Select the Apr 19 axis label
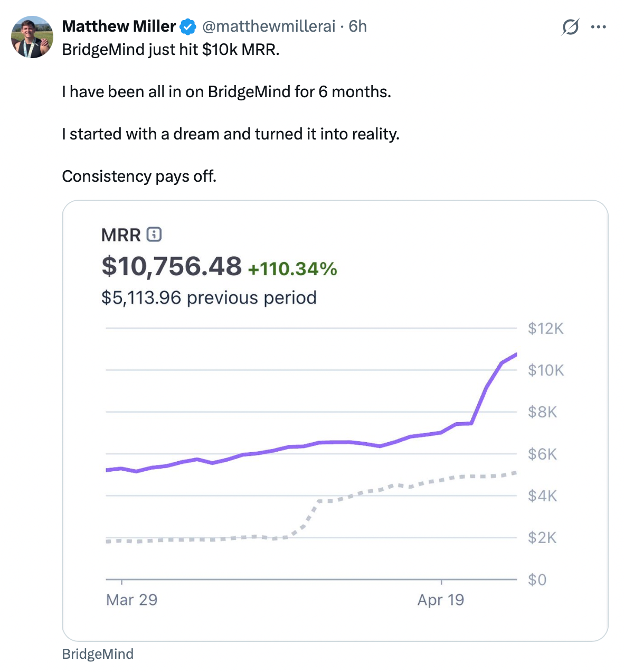 [x=440, y=600]
